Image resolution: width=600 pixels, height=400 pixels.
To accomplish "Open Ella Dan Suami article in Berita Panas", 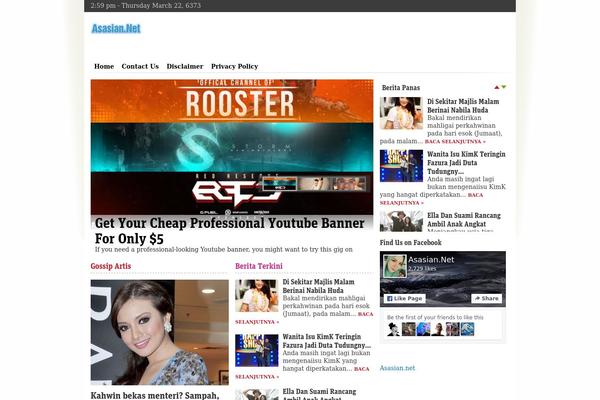I will pos(464,220).
